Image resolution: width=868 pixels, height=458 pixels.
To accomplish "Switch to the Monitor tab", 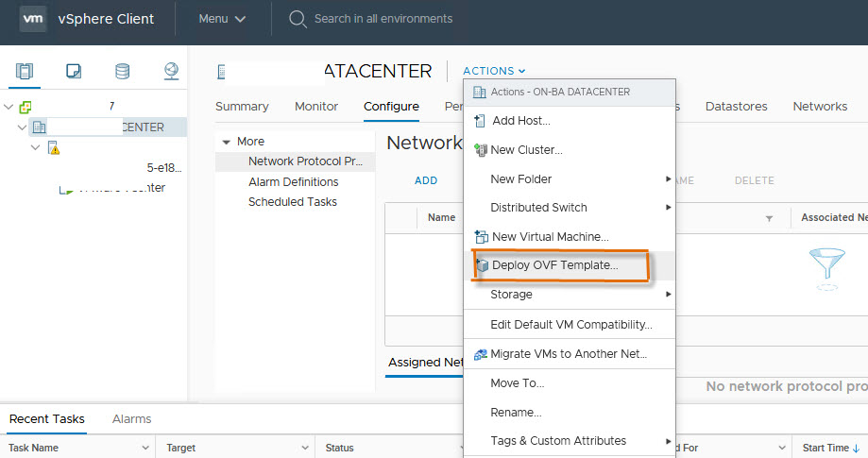I will pos(315,107).
